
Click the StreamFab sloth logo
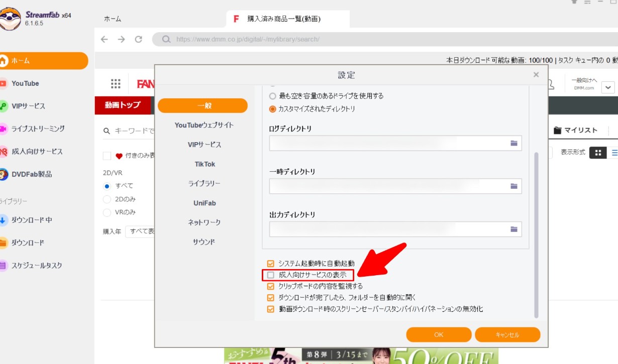pyautogui.click(x=10, y=19)
